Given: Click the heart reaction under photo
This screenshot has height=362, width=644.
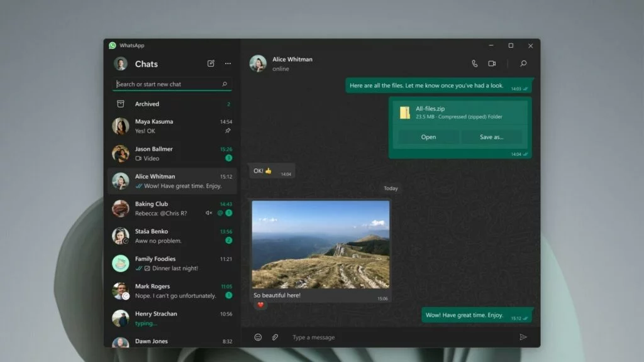Looking at the screenshot, I should (x=260, y=305).
